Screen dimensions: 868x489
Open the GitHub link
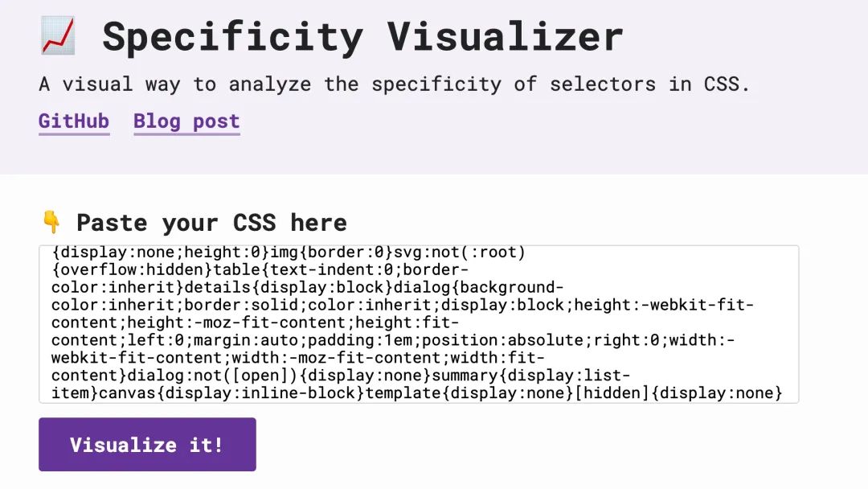74,121
